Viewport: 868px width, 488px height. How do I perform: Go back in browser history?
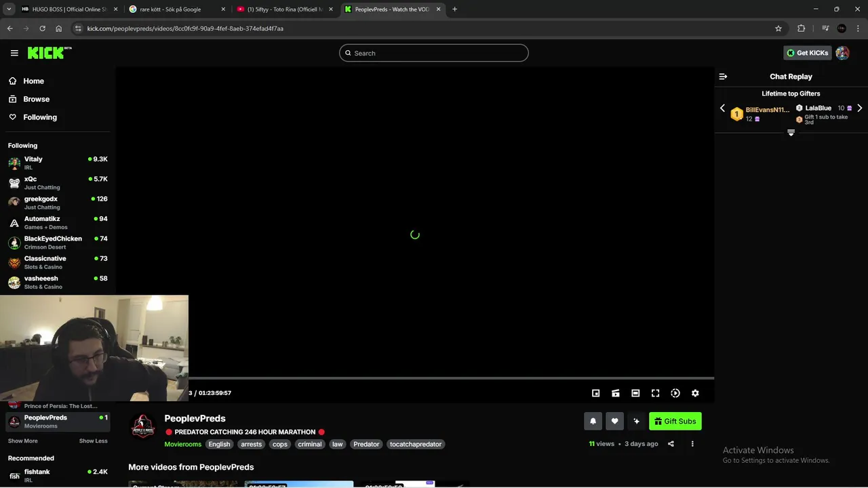tap(10, 28)
